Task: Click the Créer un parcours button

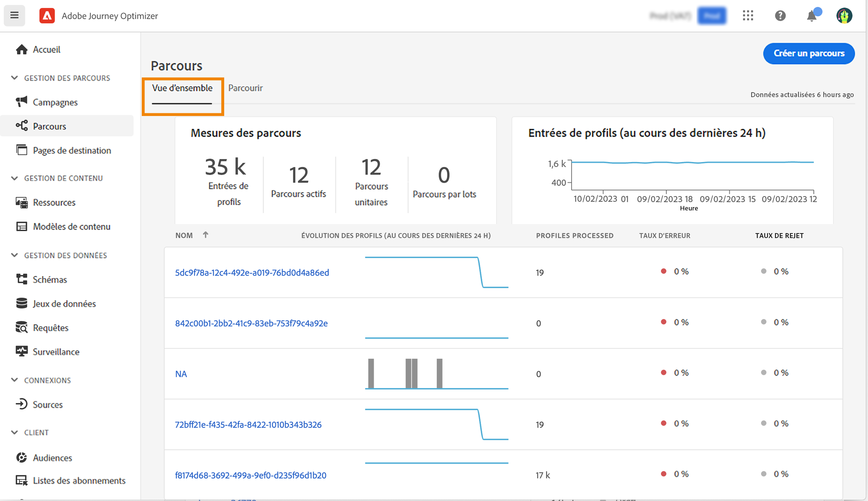Action: [x=809, y=53]
